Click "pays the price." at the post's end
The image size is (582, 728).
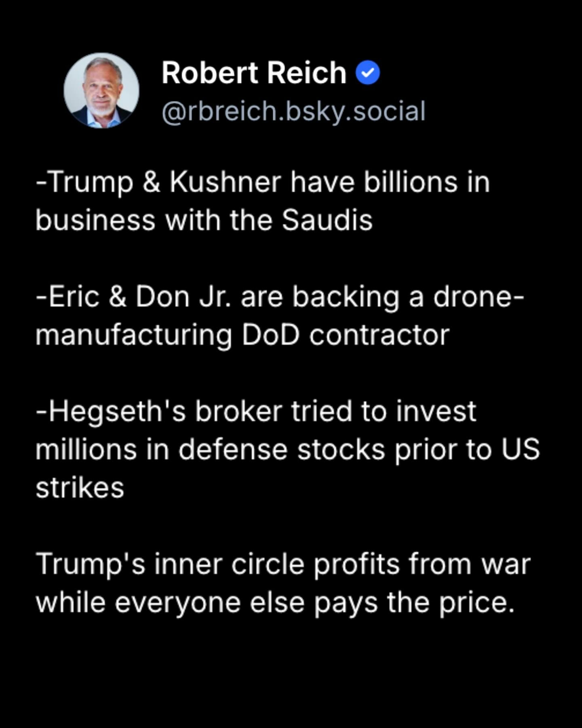(x=414, y=602)
